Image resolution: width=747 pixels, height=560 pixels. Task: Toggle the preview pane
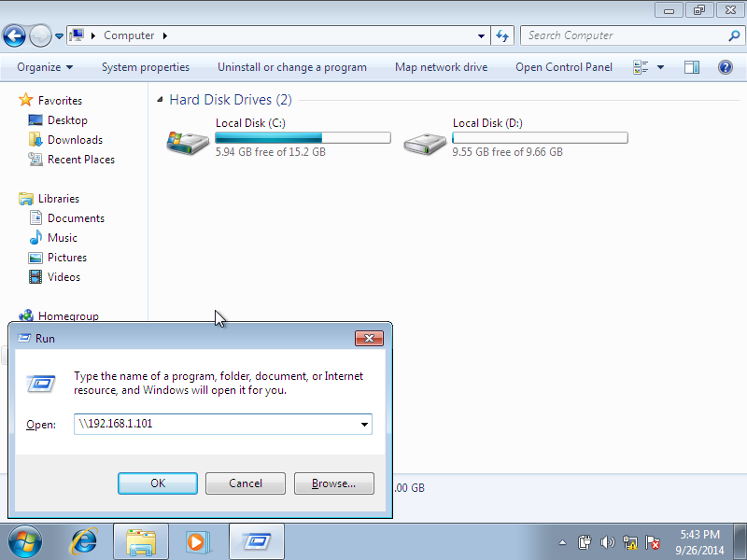click(x=691, y=67)
